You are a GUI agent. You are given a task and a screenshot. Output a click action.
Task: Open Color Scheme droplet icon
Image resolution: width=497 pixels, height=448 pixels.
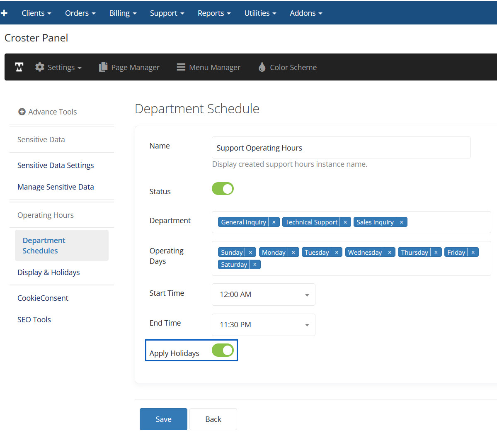point(262,67)
